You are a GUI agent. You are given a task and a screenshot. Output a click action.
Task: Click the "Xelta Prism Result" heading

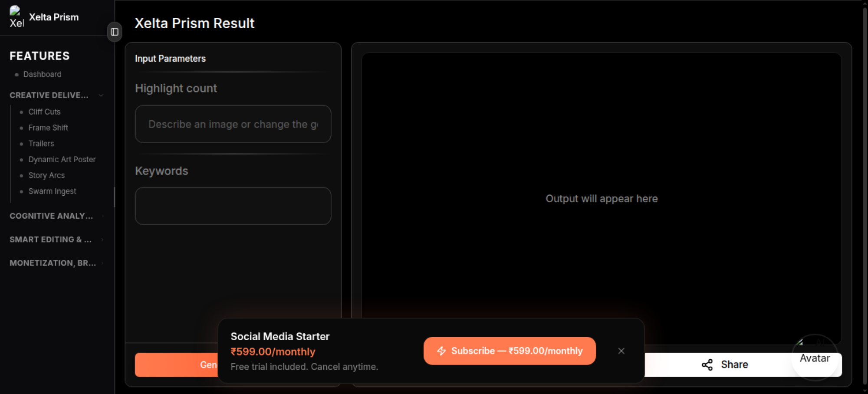coord(194,23)
